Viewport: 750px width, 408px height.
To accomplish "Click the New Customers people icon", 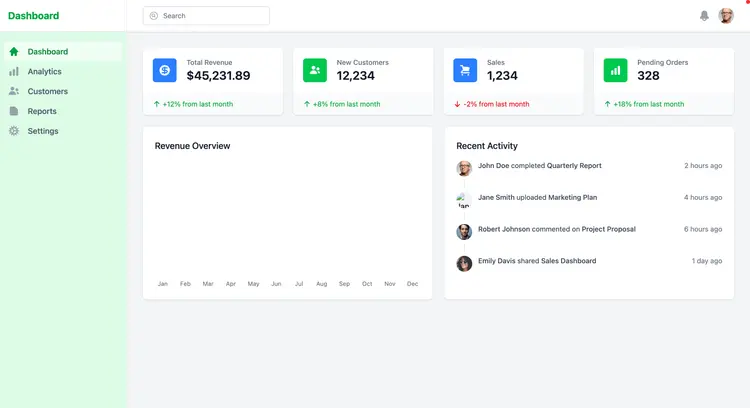I will coord(315,70).
